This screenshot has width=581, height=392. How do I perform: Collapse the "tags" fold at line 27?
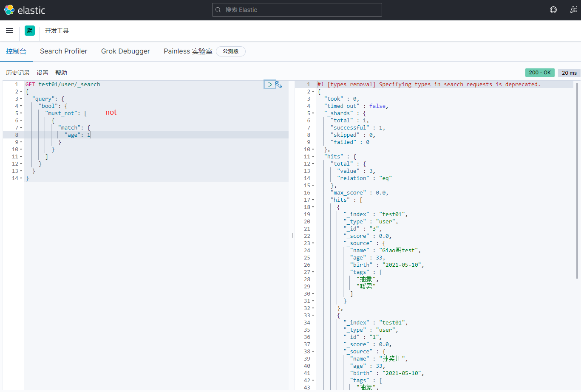313,272
